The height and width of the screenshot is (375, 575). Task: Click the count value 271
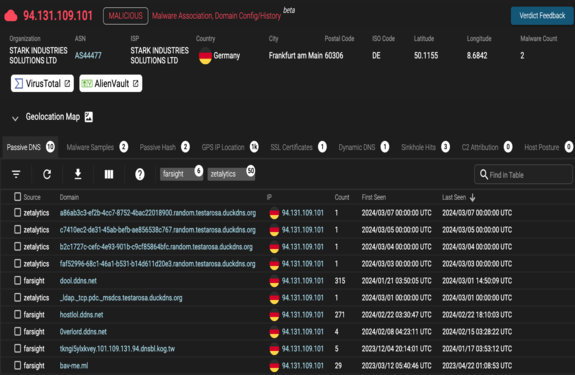point(340,315)
